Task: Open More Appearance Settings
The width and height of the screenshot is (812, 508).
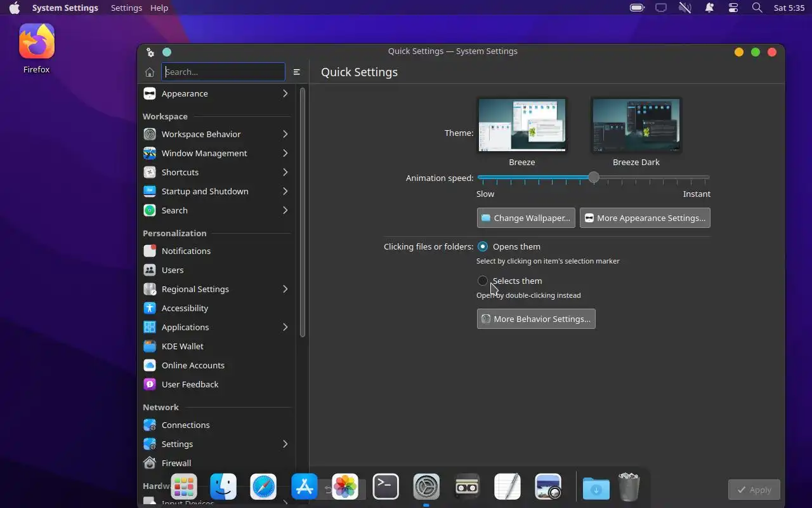Action: (x=645, y=218)
